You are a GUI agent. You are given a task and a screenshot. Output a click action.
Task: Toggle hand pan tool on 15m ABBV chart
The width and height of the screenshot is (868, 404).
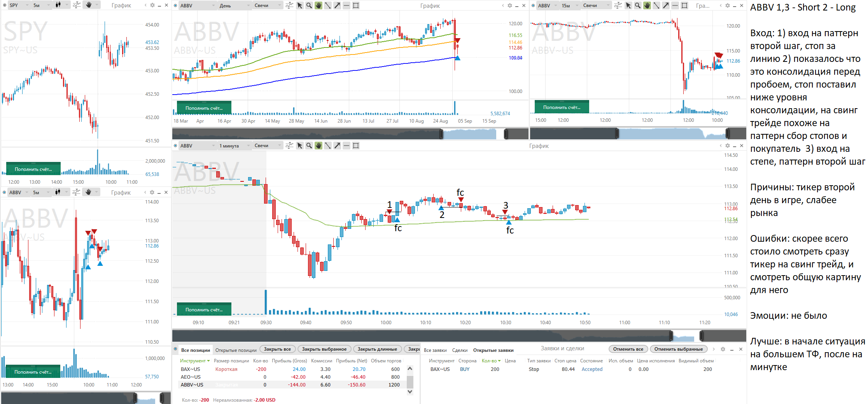[x=647, y=5]
